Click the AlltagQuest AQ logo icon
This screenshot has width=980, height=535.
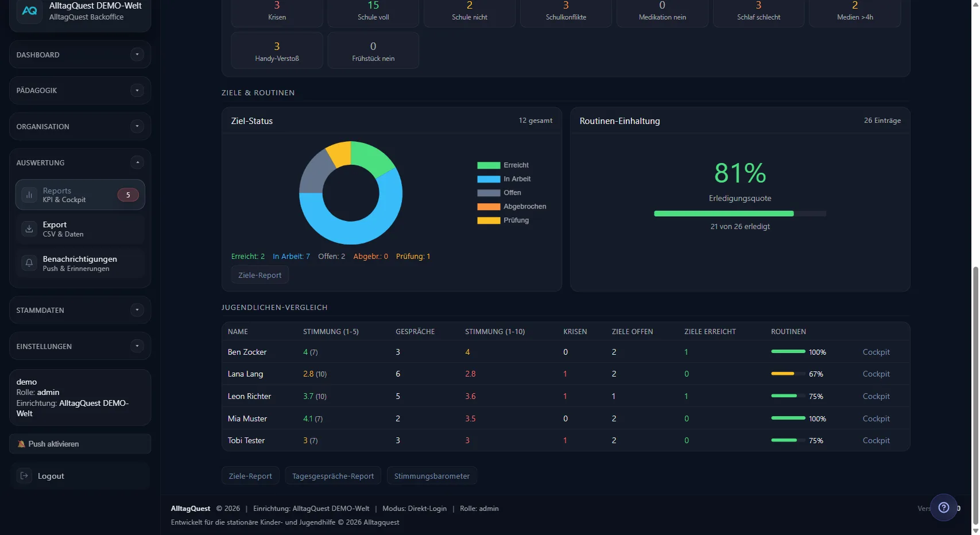click(29, 11)
